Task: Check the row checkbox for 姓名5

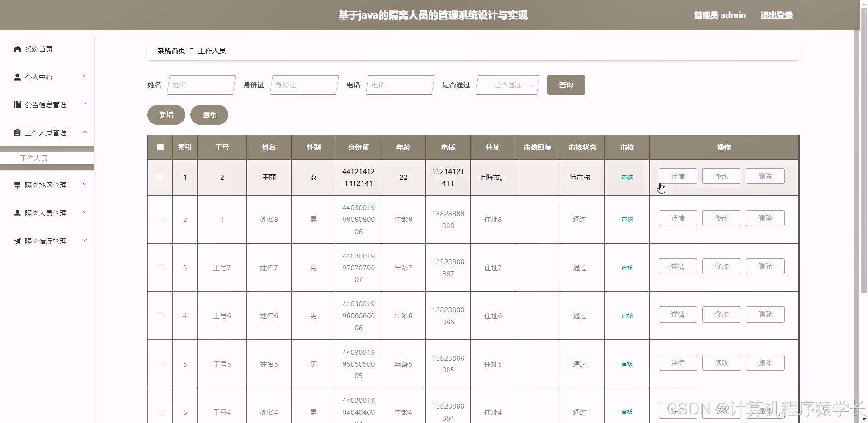Action: pyautogui.click(x=160, y=364)
